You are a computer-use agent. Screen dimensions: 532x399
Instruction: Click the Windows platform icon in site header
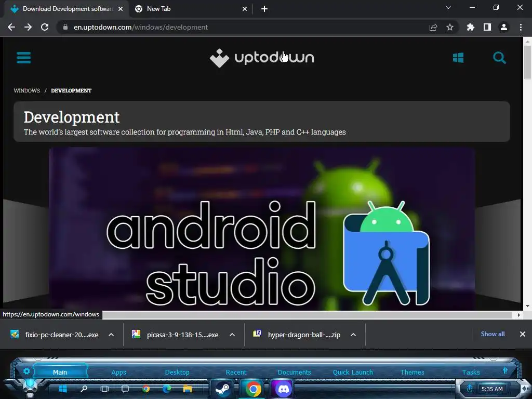click(458, 58)
